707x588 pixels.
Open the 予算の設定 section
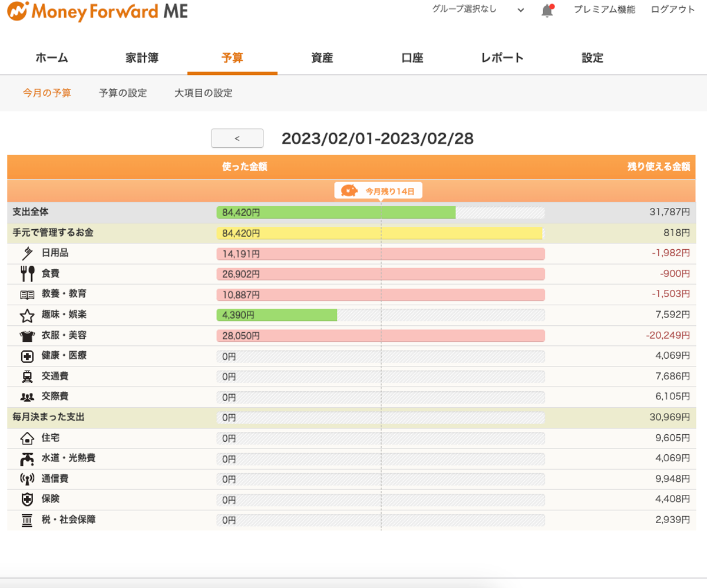tap(124, 93)
